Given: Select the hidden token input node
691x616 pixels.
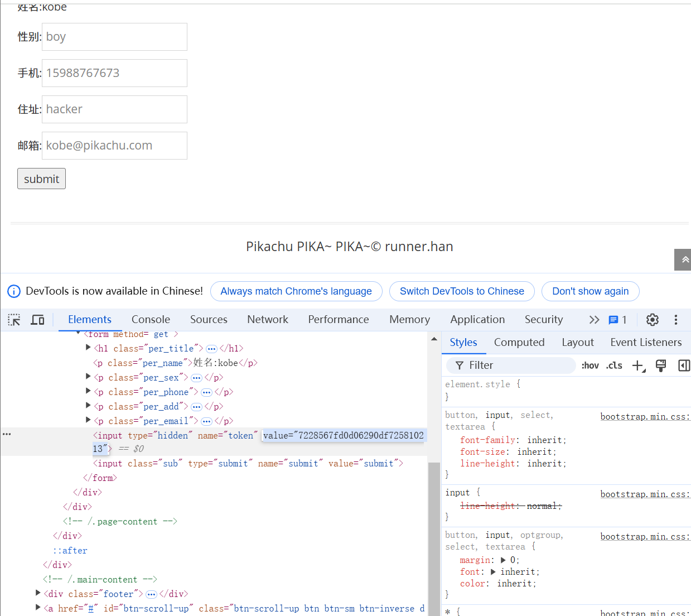Looking at the screenshot, I should 214,441.
